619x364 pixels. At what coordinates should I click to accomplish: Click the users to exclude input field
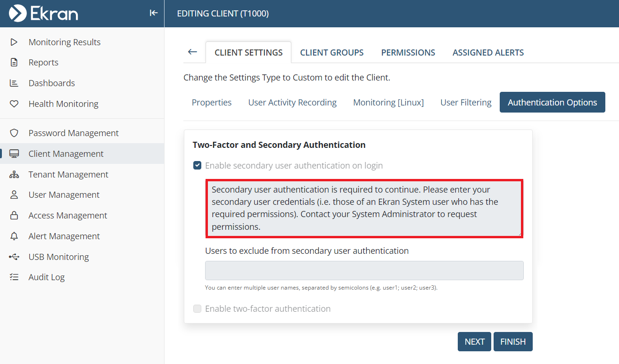(x=364, y=271)
